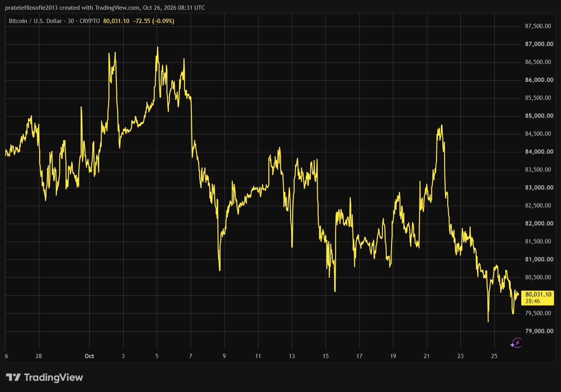Image resolution: width=561 pixels, height=392 pixels.
Task: Click the date label 3 on the time axis
Action: 123,356
